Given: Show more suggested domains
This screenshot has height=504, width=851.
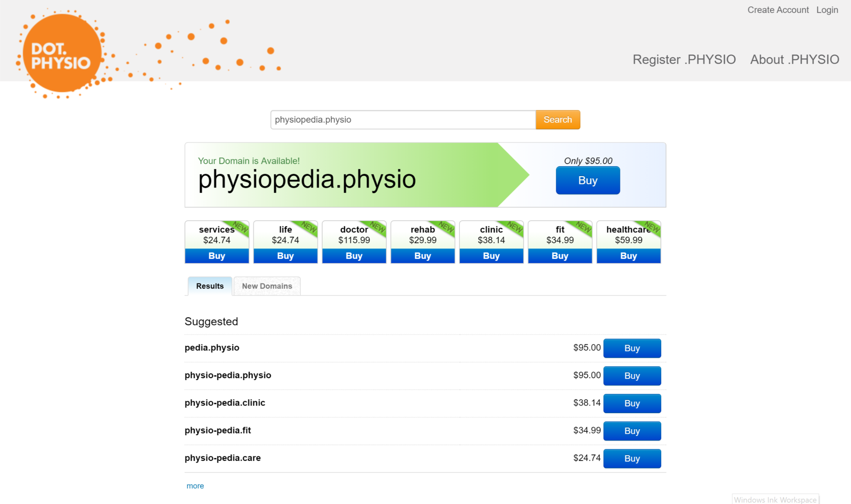Looking at the screenshot, I should point(195,486).
